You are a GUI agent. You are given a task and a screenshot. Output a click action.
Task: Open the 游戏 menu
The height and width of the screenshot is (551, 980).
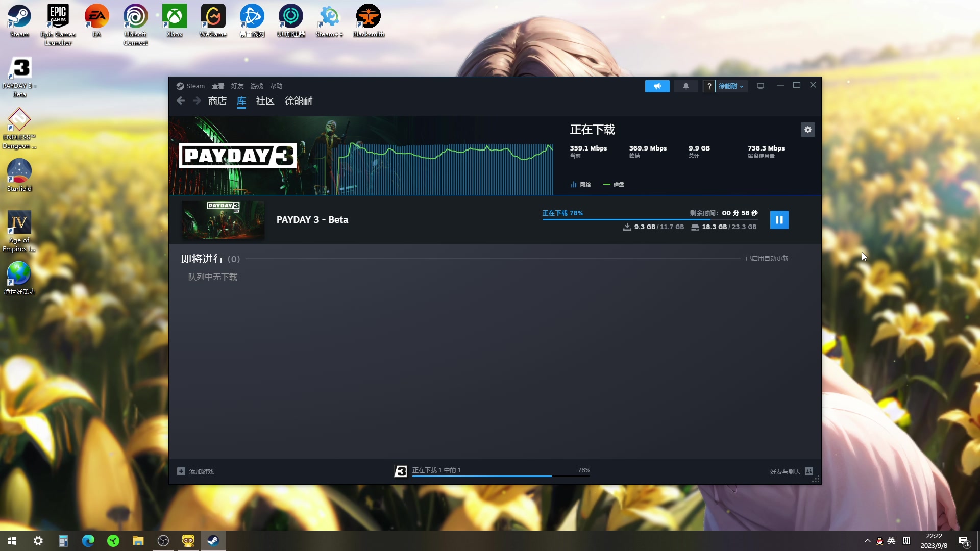257,86
